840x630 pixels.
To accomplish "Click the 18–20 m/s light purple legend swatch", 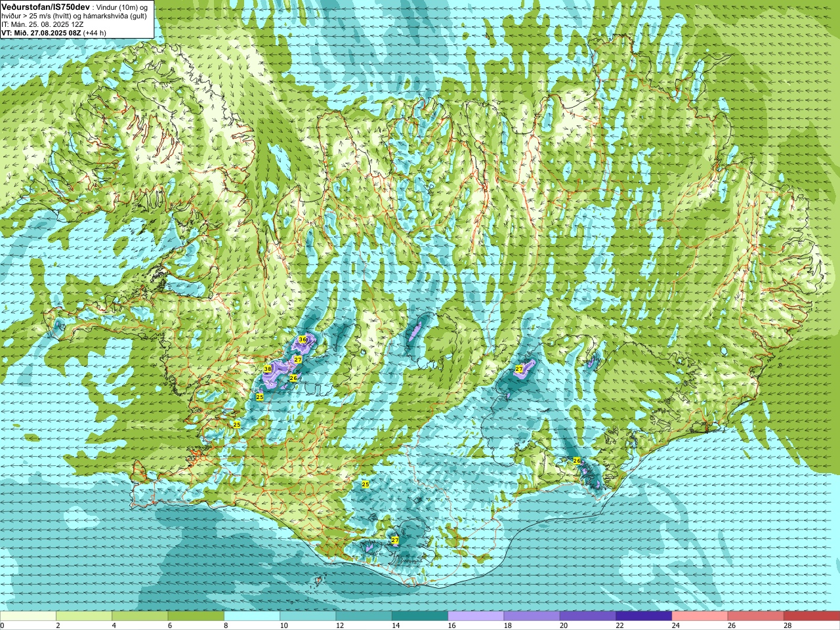I will pyautogui.click(x=532, y=616).
